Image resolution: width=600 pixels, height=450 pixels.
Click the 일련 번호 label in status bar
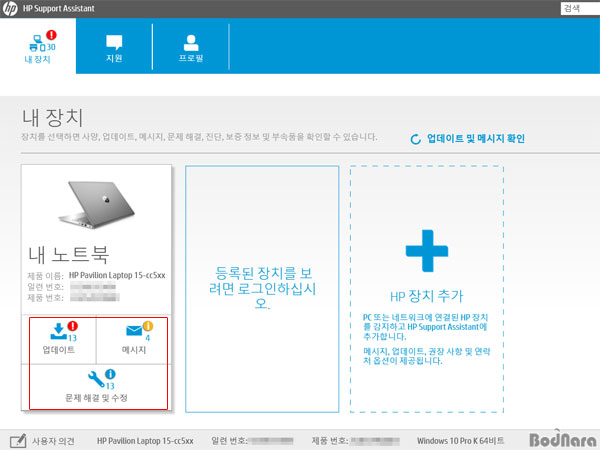229,441
